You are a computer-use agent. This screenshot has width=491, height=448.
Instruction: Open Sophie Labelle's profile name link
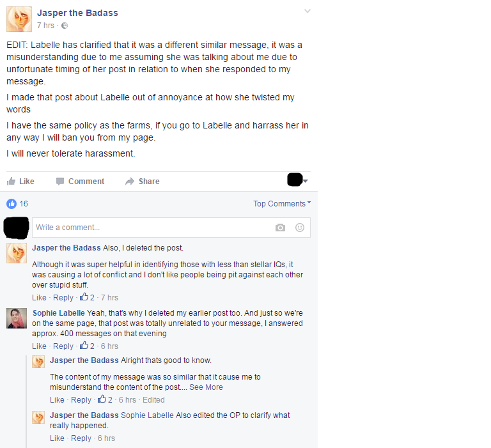(x=59, y=313)
